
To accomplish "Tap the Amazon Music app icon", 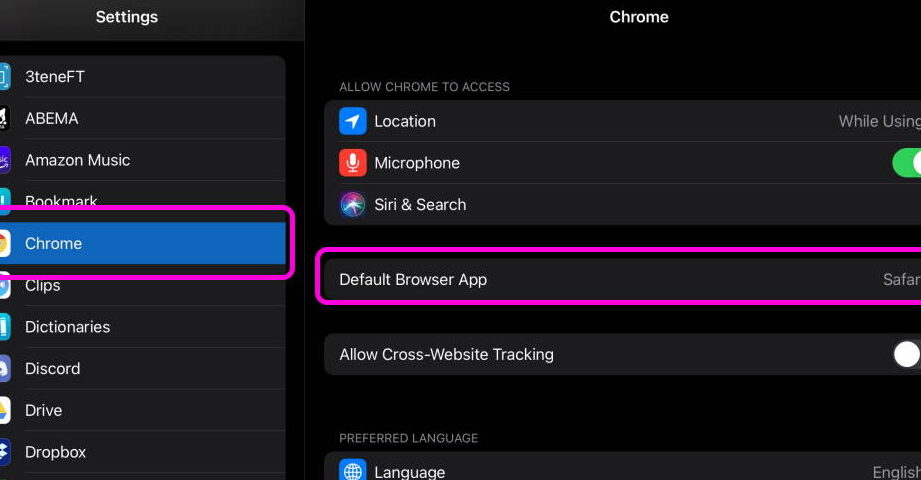I will tap(5, 160).
